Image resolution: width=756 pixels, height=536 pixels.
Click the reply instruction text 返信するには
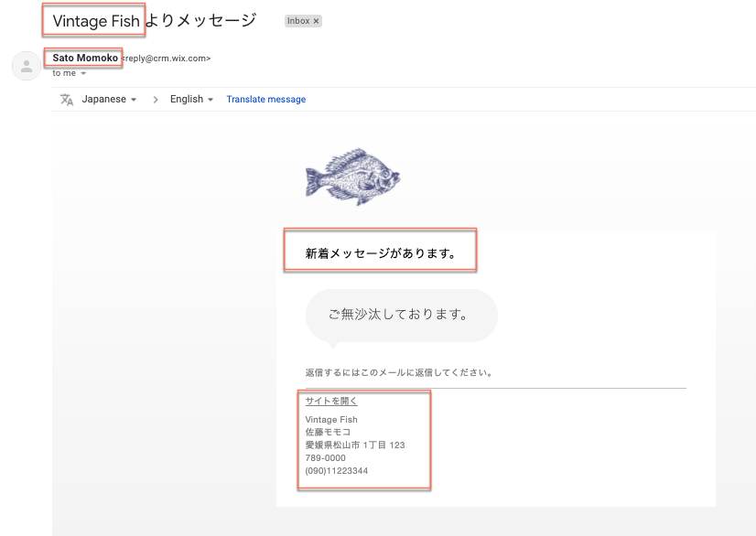click(399, 372)
